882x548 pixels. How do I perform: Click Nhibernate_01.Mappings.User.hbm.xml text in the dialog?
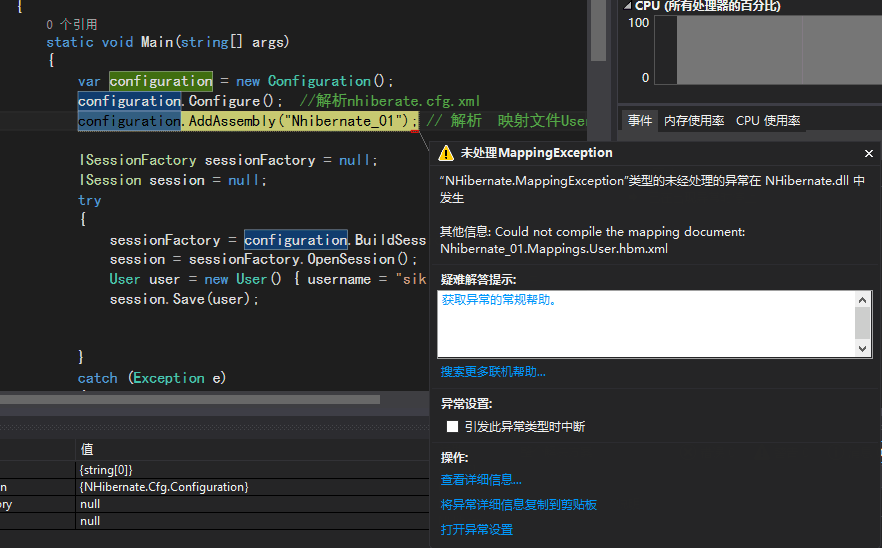tap(554, 249)
